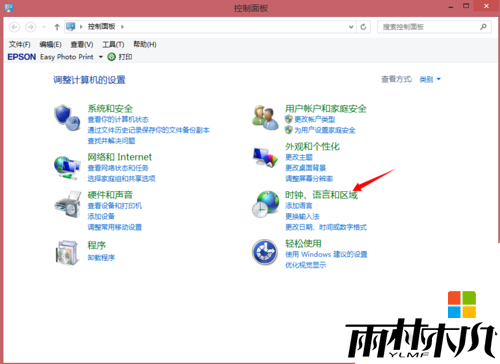Click the green EPSON print icon
Screen dimensions: 500x364
click(112, 57)
